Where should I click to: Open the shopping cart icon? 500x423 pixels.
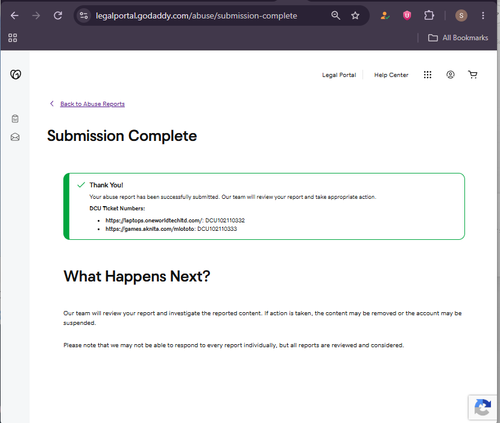pos(473,75)
